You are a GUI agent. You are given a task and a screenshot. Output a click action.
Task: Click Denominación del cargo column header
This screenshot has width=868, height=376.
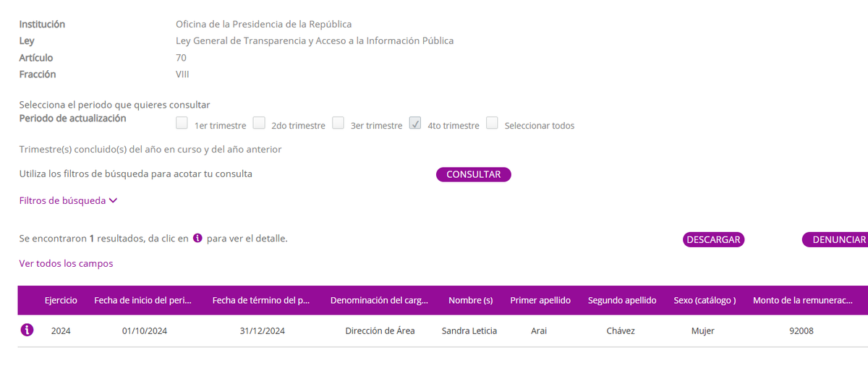[x=380, y=300]
